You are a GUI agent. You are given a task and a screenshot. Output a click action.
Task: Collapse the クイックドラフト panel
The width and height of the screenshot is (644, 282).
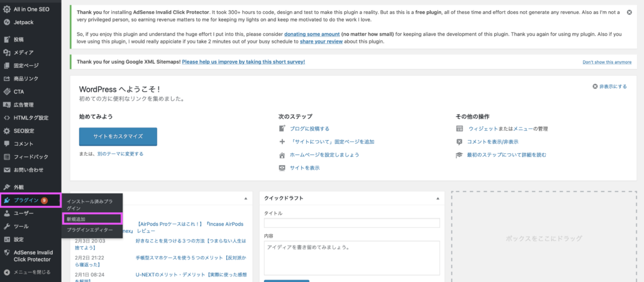(x=438, y=198)
